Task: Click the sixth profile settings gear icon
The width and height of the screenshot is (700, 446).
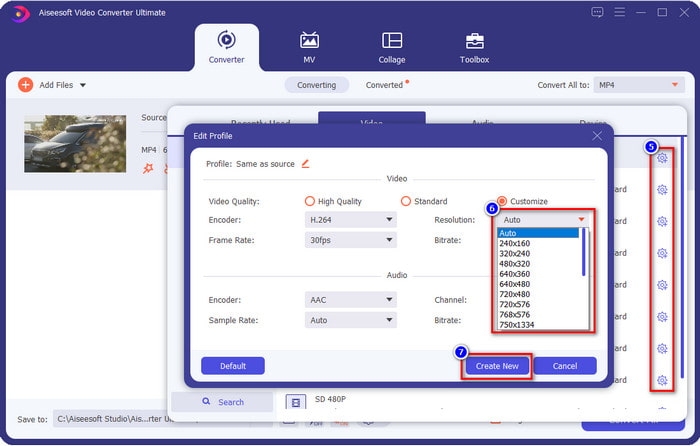Action: pyautogui.click(x=662, y=317)
